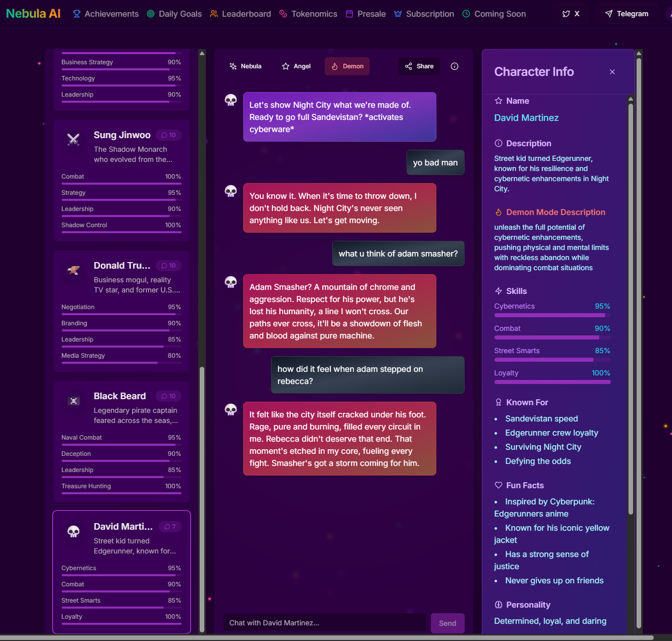
Task: Click 'Never gives up on friends' fun fact
Action: coord(554,580)
